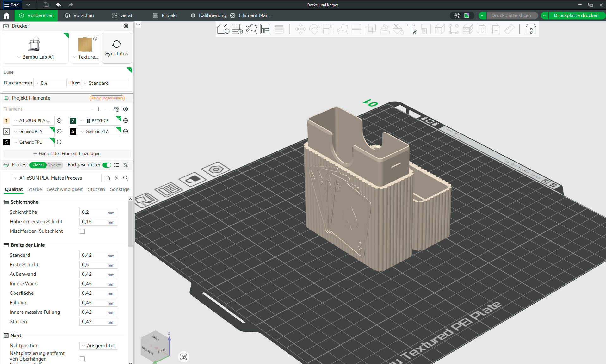Click the Sync Infos button
This screenshot has height=364, width=606.
pos(117,48)
